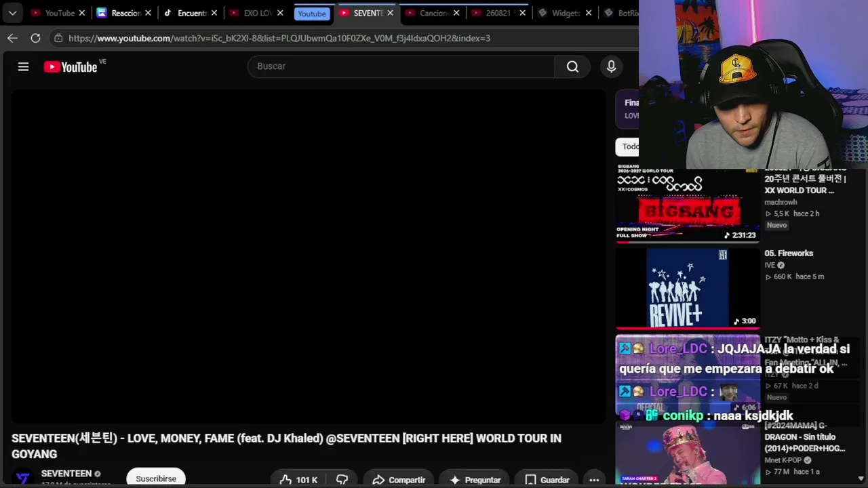This screenshot has width=868, height=488.
Task: Open the G-DRAGON MAMA video thumbnail
Action: [688, 452]
